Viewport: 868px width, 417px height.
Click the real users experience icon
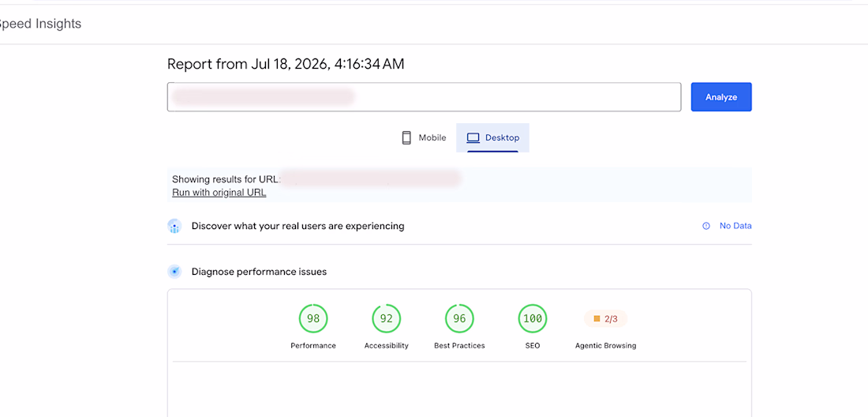[174, 226]
